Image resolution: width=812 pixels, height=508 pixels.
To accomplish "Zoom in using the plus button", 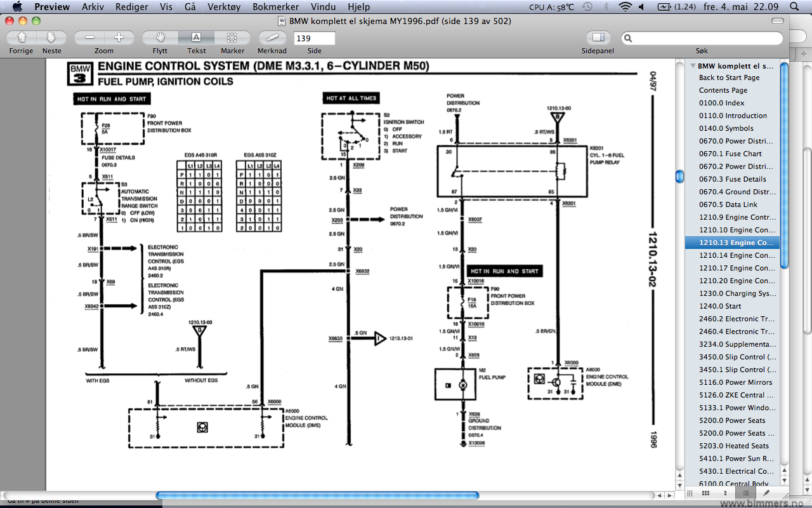I will [x=119, y=37].
